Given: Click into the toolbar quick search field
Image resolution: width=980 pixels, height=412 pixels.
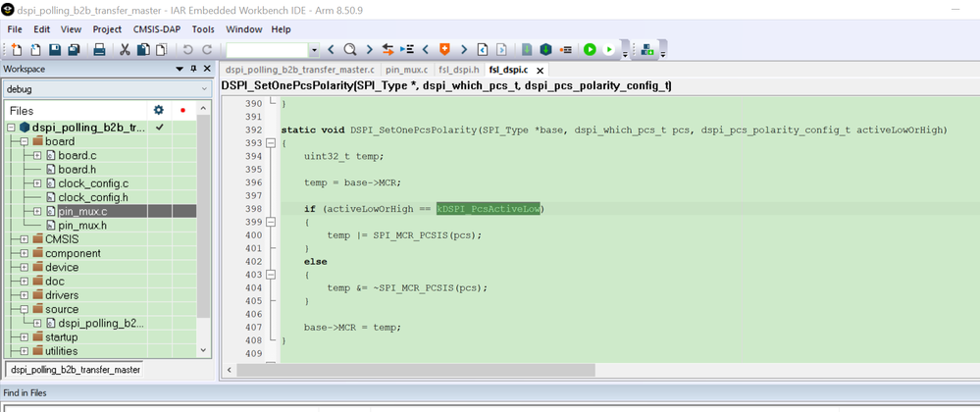Looking at the screenshot, I should pyautogui.click(x=267, y=50).
